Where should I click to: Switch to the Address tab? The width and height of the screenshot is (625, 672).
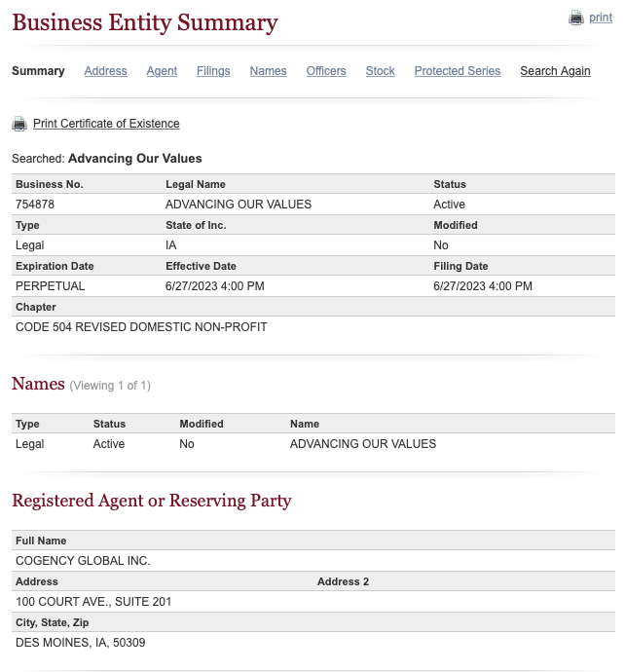tap(105, 71)
